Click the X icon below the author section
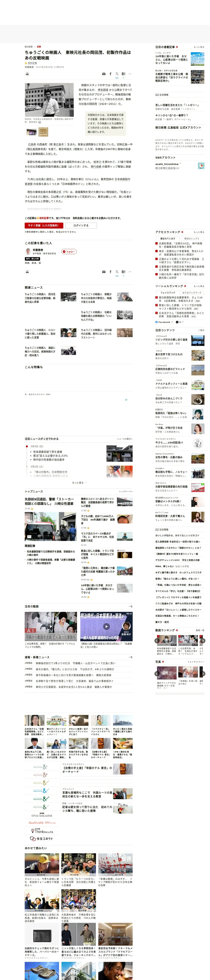Screen dimensions: 210x980 tap(117, 272)
